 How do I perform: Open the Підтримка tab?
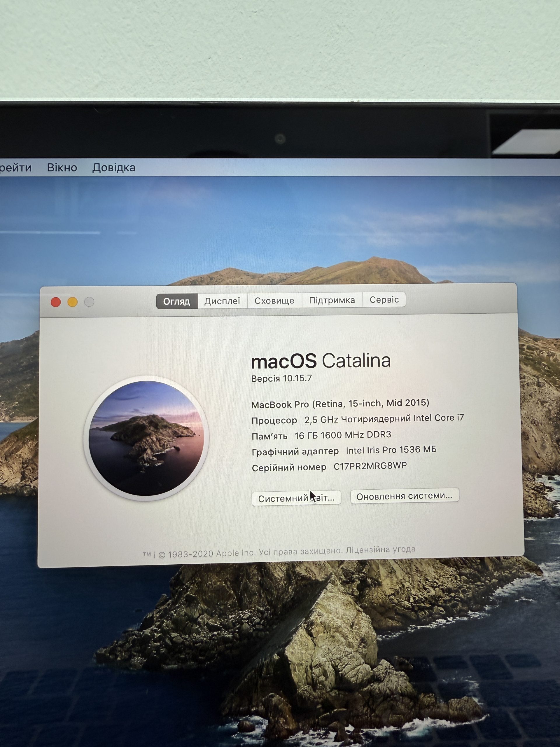[x=332, y=300]
